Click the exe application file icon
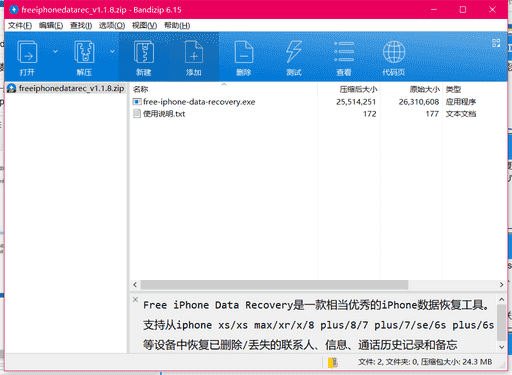 tap(137, 102)
